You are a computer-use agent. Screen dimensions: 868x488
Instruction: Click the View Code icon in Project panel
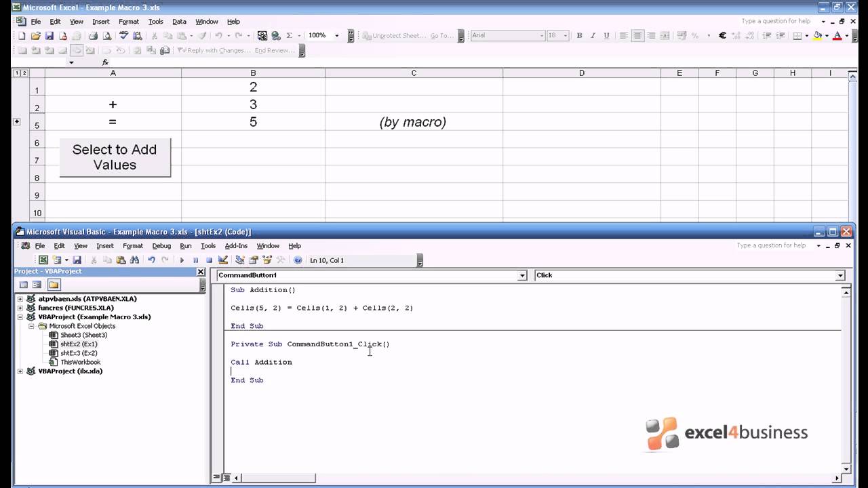pos(24,285)
